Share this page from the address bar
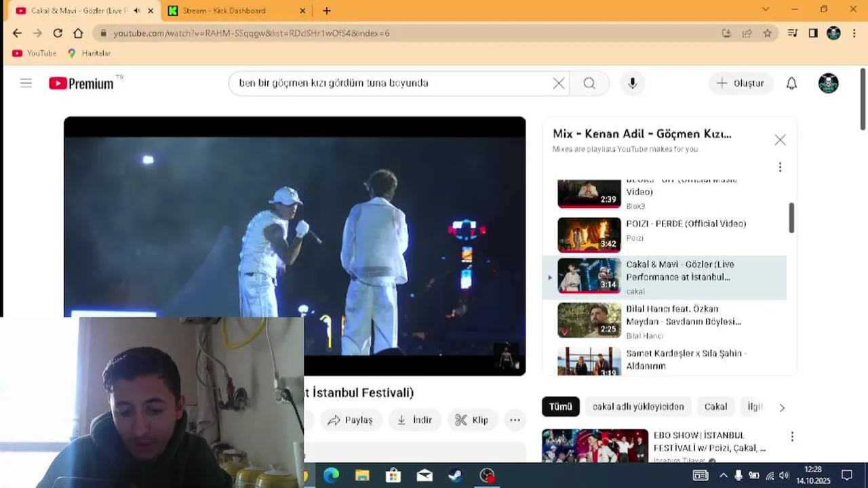Screen dimensions: 868x488 pyautogui.click(x=747, y=33)
